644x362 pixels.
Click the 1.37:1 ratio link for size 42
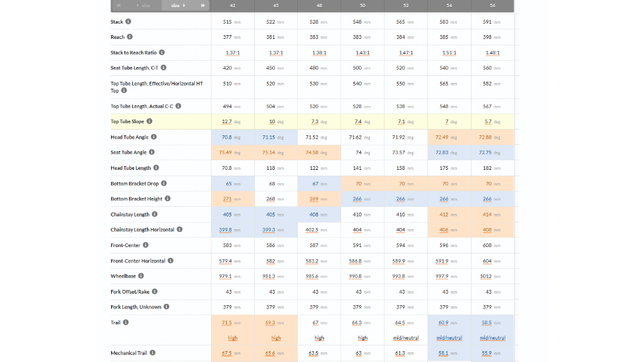click(233, 53)
